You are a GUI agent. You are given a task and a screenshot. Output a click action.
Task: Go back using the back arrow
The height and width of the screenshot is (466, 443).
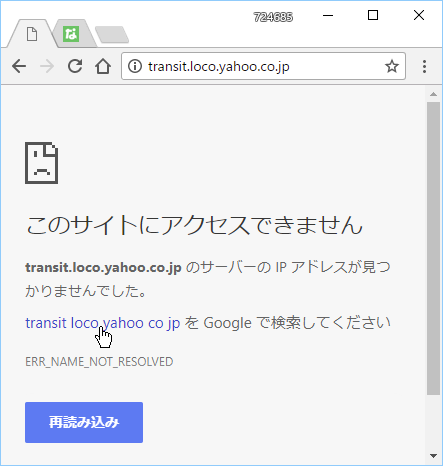pos(19,66)
